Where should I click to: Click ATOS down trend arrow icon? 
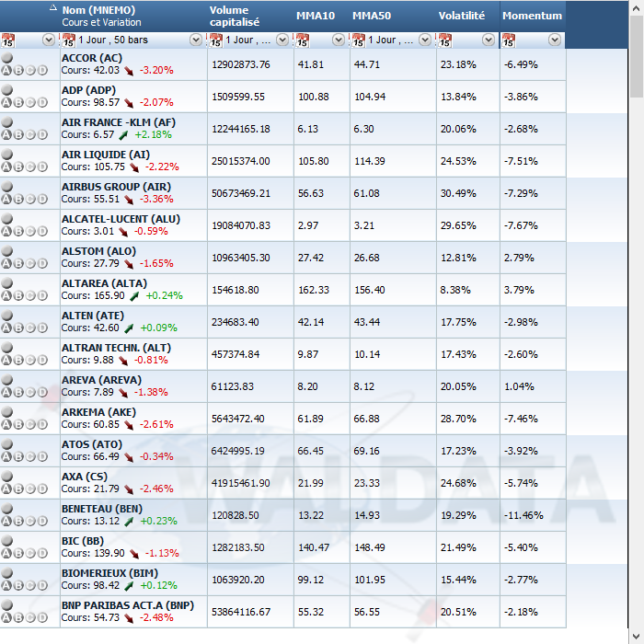coord(129,457)
